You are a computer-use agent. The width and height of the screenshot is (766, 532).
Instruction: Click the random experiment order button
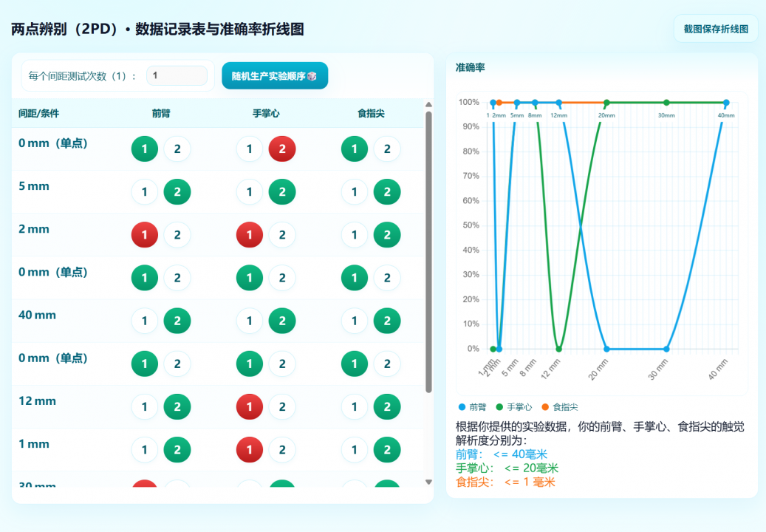[x=274, y=76]
